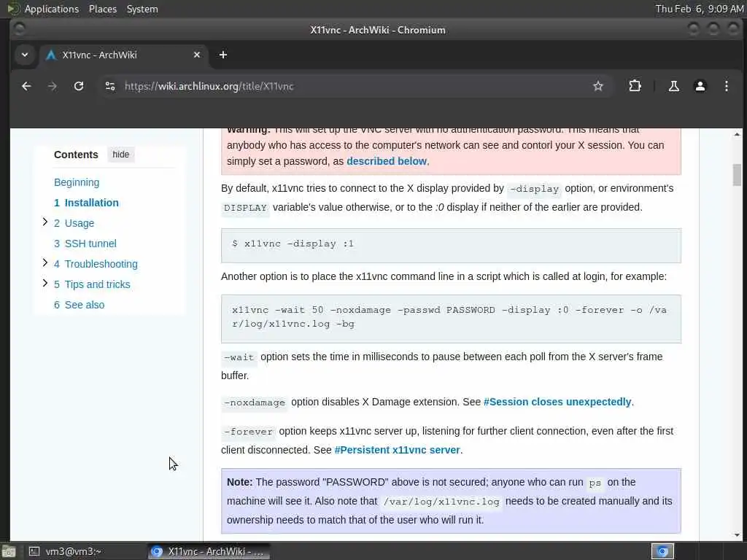Open the tab search dropdown
The width and height of the screenshot is (747, 560).
pyautogui.click(x=25, y=55)
